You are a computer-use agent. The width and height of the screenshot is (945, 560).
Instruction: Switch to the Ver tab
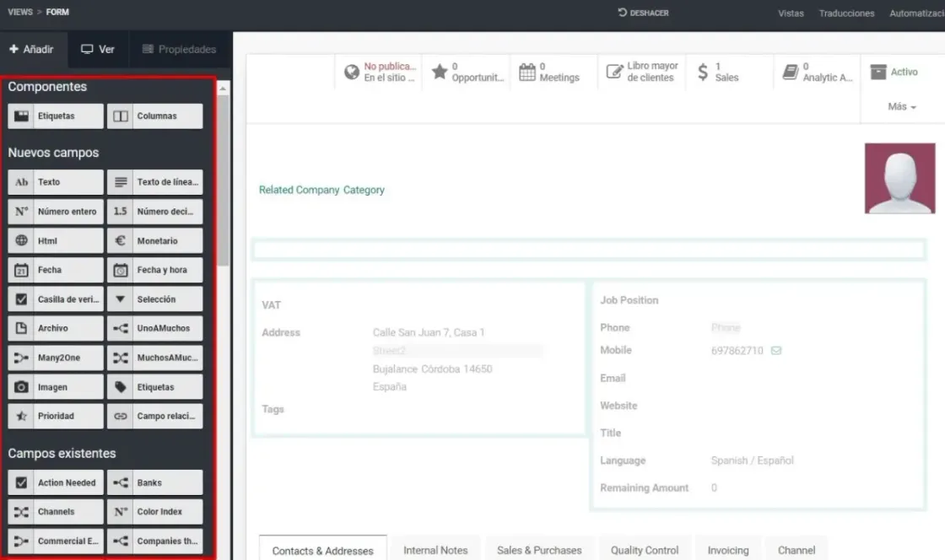point(98,50)
